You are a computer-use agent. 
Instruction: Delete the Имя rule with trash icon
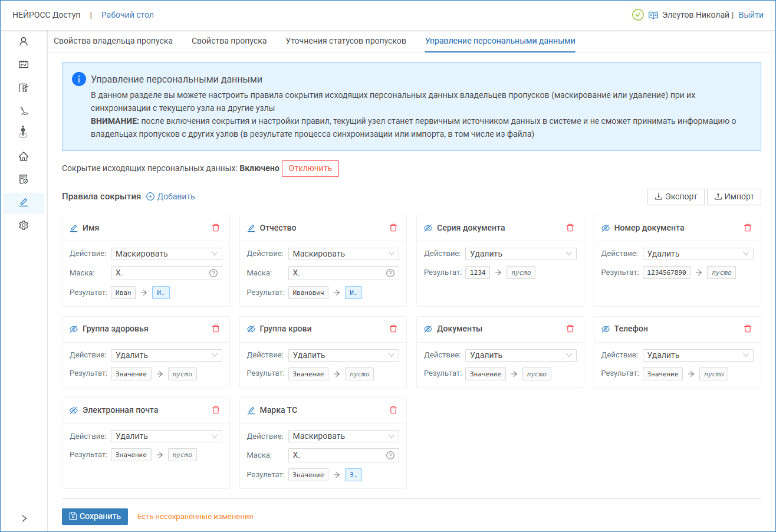tap(216, 228)
